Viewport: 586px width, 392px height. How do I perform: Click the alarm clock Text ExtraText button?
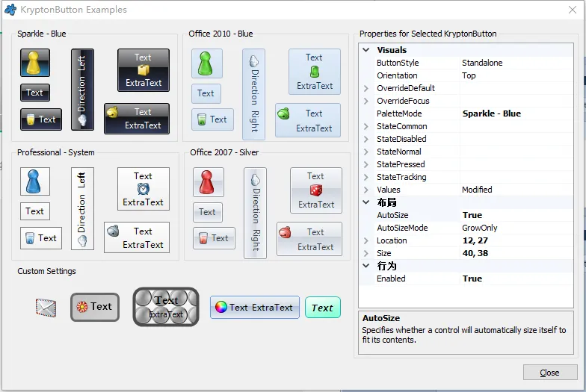[143, 189]
